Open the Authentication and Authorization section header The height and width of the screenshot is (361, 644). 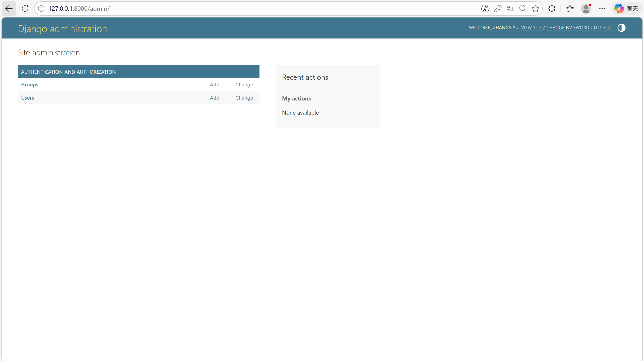[68, 72]
